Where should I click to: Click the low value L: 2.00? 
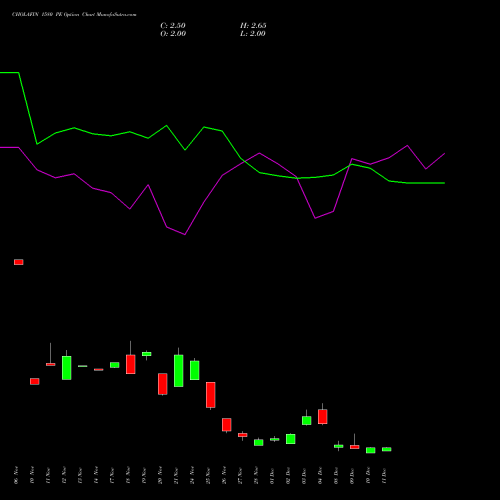(x=253, y=34)
